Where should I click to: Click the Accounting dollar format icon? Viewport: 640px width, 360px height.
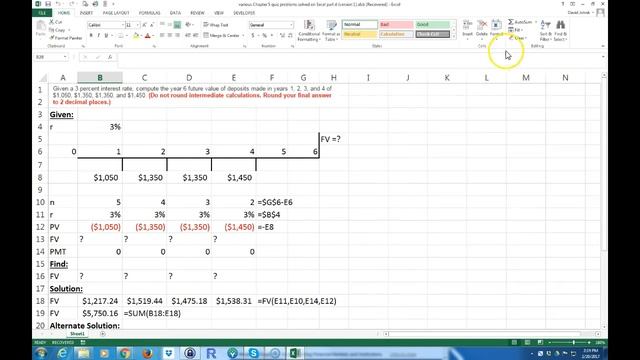253,36
